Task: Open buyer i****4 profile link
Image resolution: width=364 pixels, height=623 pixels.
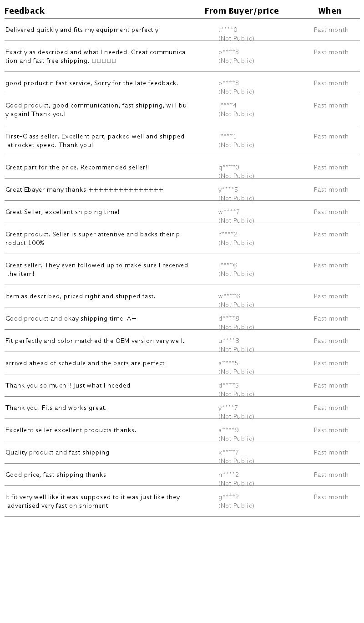Action: click(x=227, y=106)
